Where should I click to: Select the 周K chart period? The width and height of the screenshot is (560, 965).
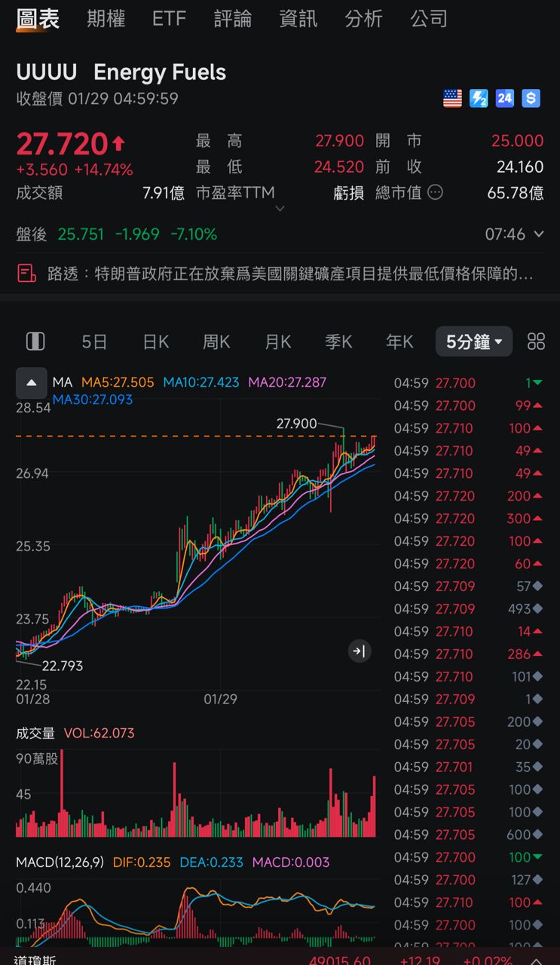click(x=216, y=342)
